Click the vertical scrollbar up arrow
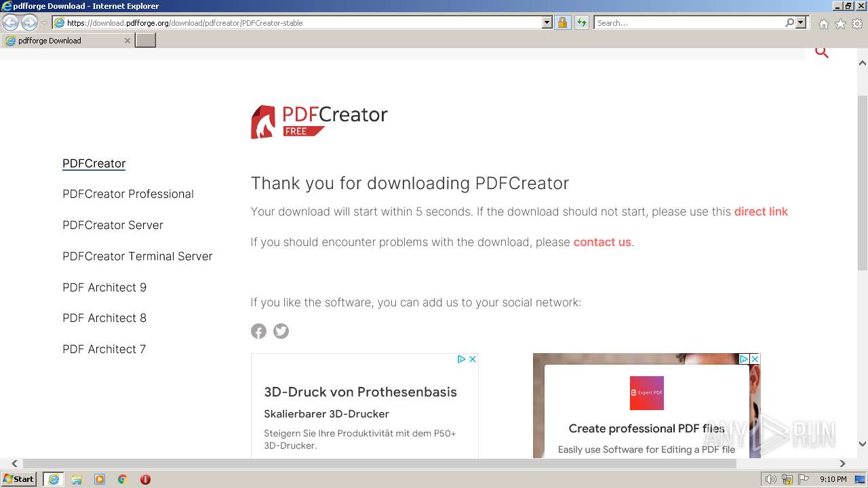 click(x=863, y=63)
